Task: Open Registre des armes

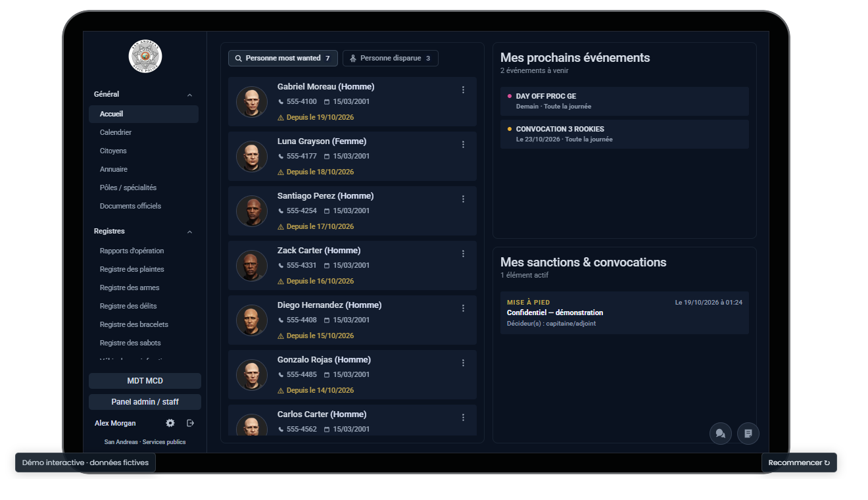Action: point(143,287)
